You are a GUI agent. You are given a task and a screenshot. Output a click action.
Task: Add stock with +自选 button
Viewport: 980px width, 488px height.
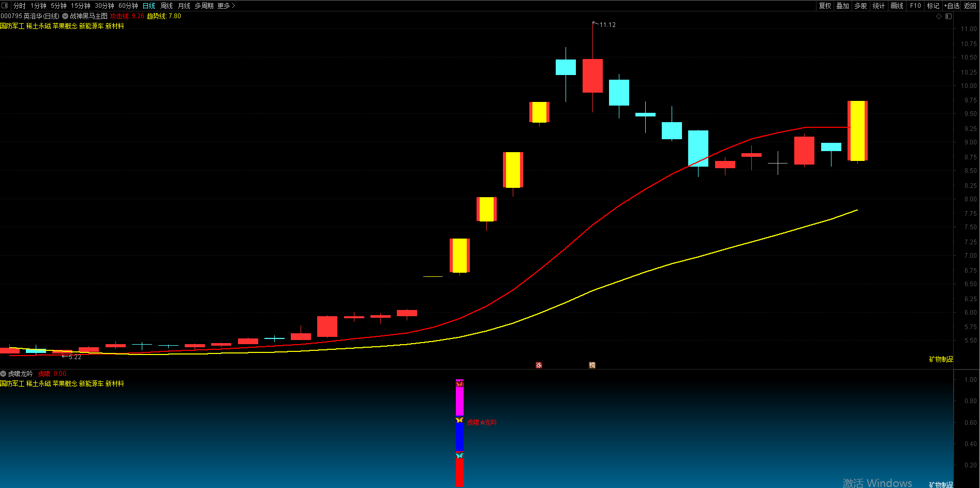[x=952, y=6]
